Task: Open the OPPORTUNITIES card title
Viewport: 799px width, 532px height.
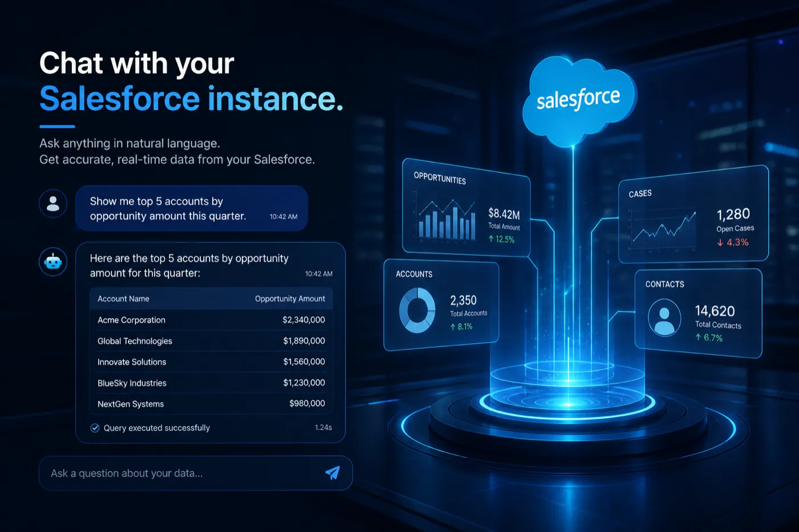Action: click(439, 178)
